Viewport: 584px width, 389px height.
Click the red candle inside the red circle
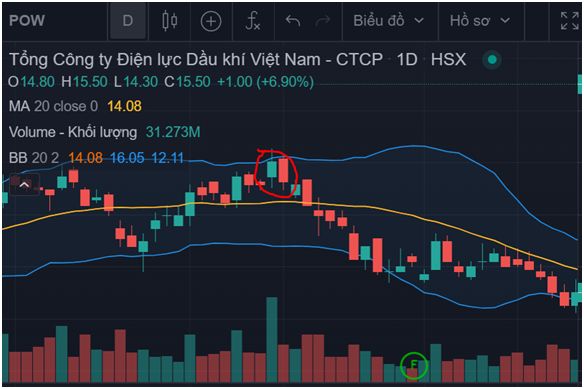point(283,170)
